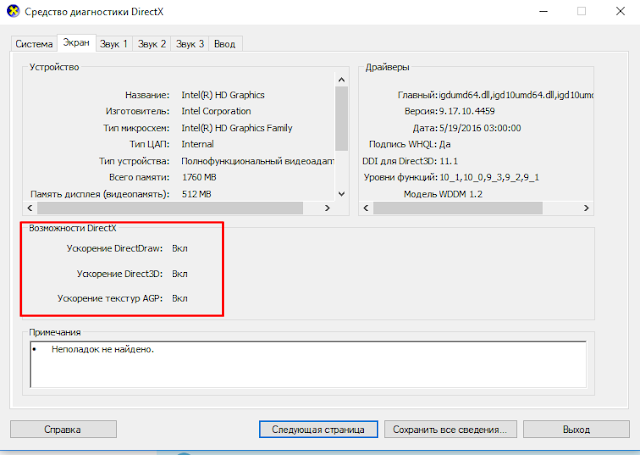640x455 pixels.
Task: Click the Драйверы horizontal scrollbar thumb
Action: pyautogui.click(x=458, y=208)
